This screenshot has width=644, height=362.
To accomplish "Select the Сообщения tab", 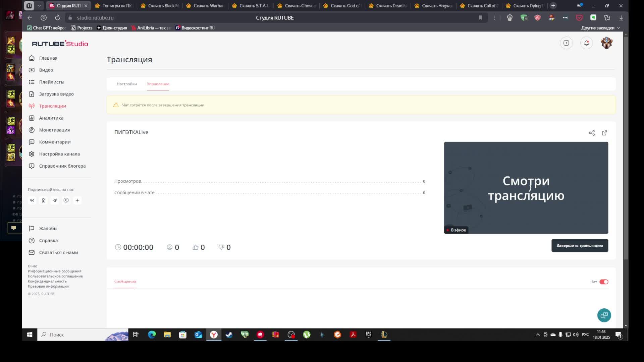I will pos(125,282).
